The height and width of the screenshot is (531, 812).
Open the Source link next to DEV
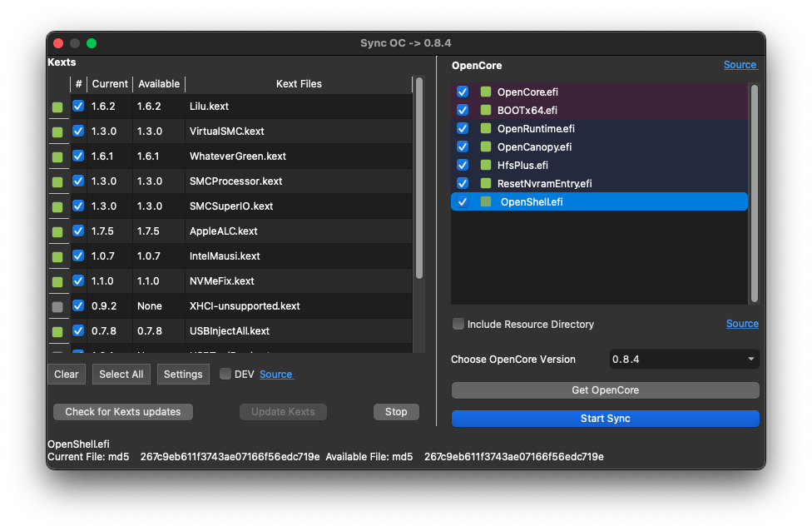(276, 374)
